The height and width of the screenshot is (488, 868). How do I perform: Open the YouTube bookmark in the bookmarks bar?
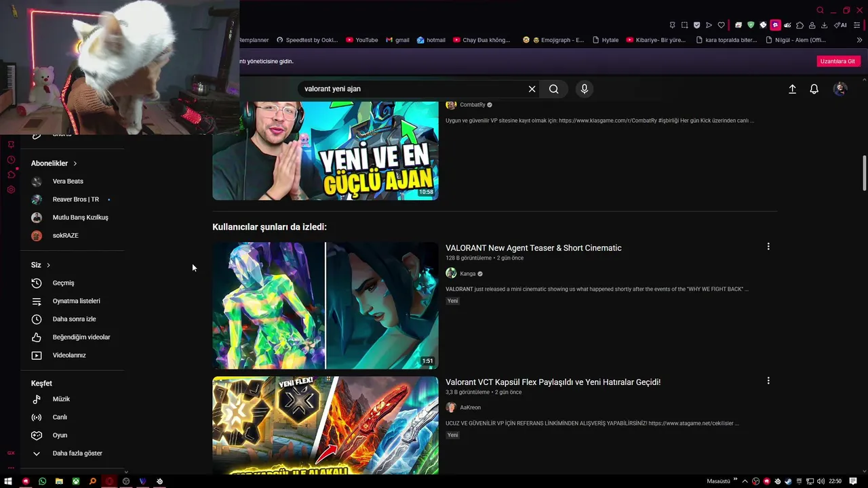(x=362, y=40)
